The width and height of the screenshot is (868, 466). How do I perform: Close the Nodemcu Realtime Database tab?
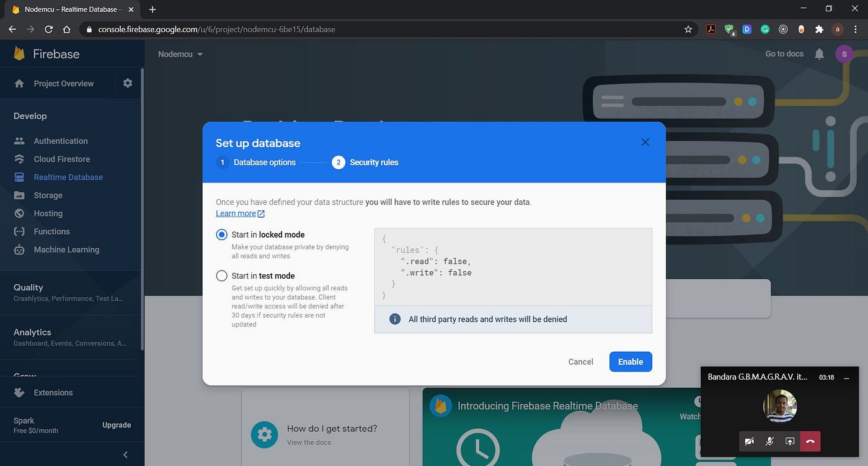131,9
